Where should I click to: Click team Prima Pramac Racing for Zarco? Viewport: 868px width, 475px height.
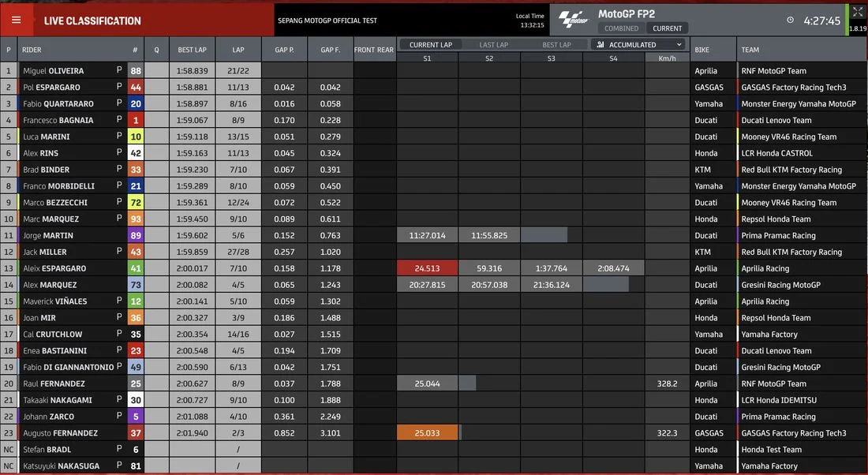click(778, 417)
